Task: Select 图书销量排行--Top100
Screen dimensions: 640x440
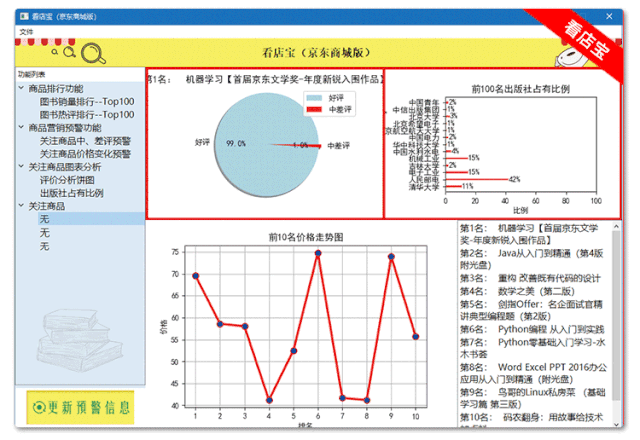Action: (x=87, y=102)
